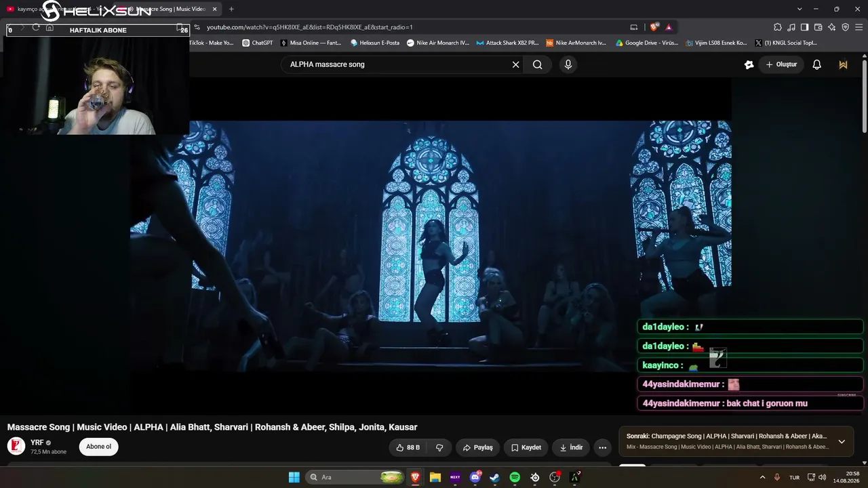This screenshot has height=488, width=868.
Task: Open the browser extensions puzzle icon
Action: click(x=778, y=27)
